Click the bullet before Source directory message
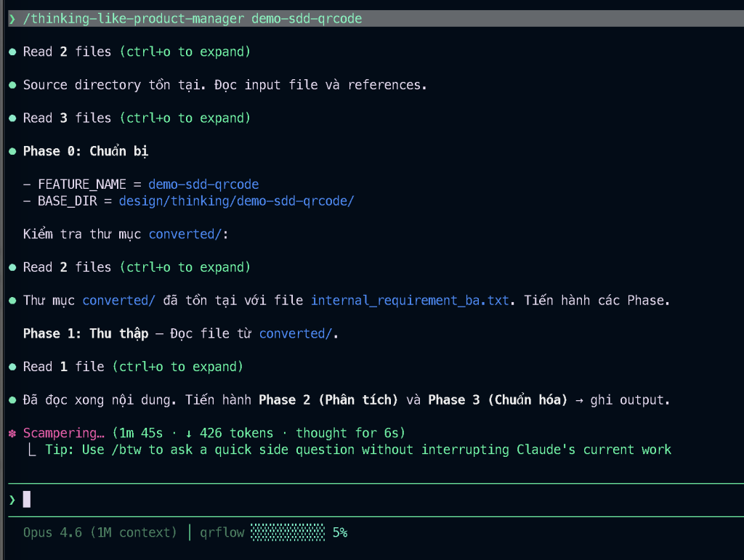This screenshot has width=744, height=560. 12,85
